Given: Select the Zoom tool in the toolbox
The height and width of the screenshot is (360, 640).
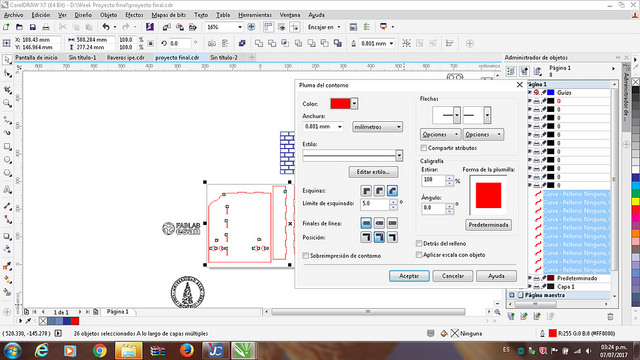Looking at the screenshot, I should (x=7, y=103).
